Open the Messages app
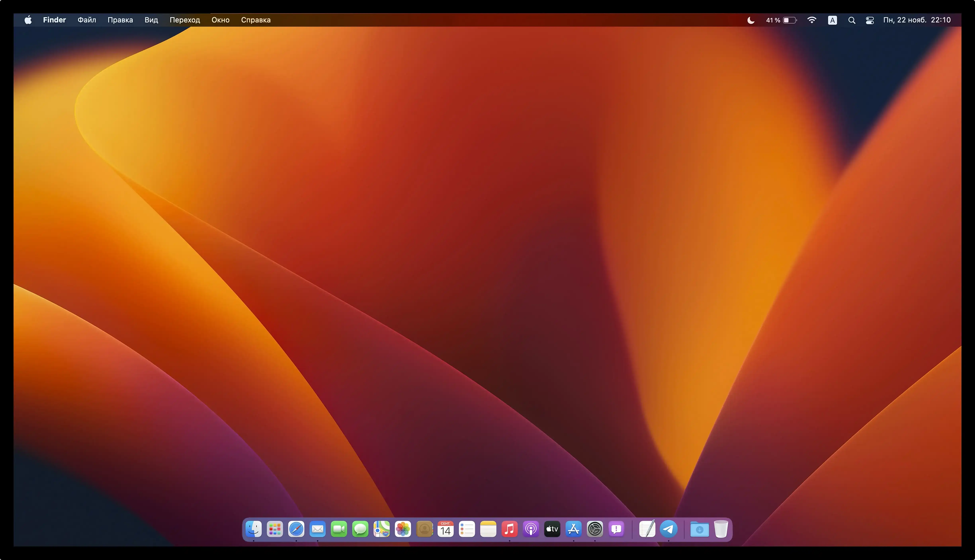This screenshot has height=560, width=975. coord(360,529)
